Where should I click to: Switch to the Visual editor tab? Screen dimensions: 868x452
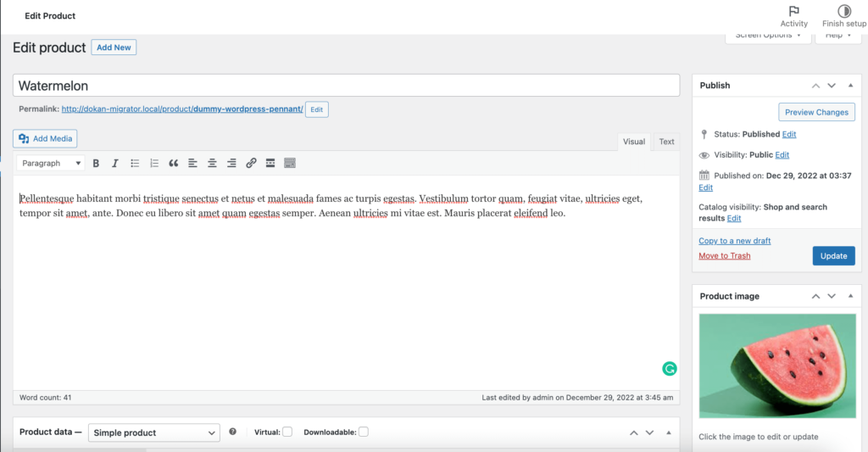point(634,142)
